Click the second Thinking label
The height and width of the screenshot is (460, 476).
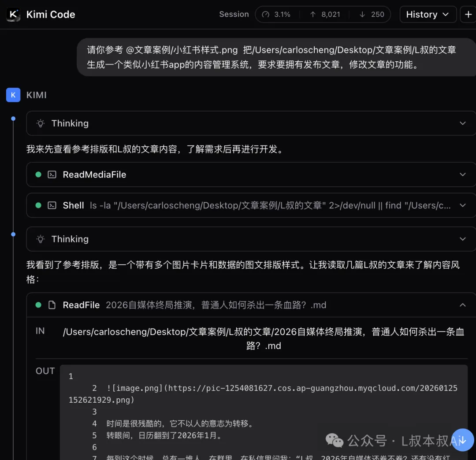70,239
